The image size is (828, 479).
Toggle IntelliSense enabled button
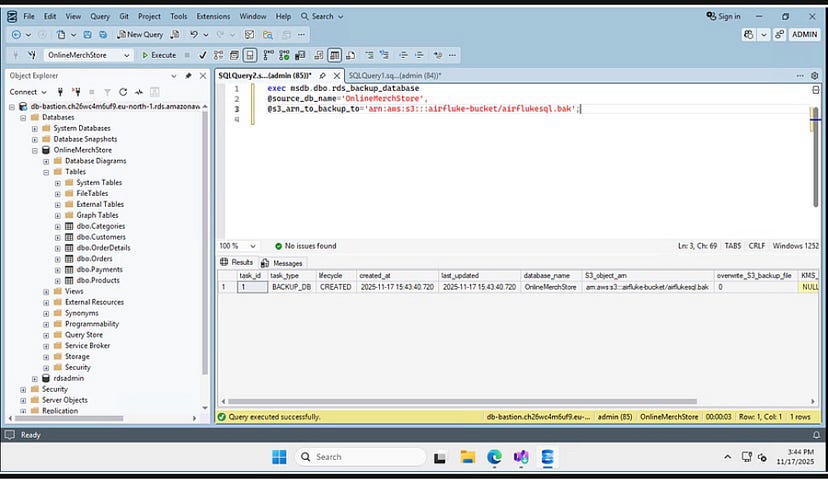(x=250, y=55)
